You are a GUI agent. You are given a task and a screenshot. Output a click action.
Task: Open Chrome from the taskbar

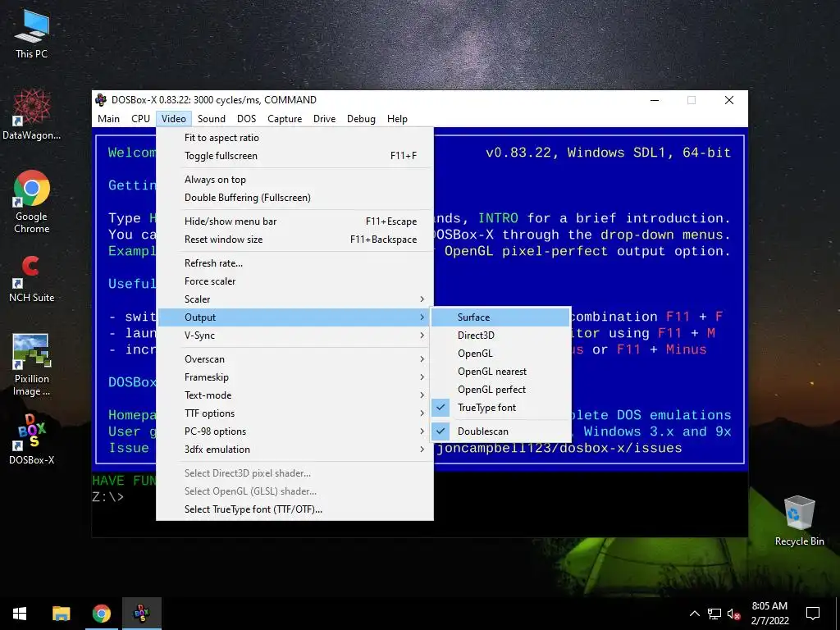101,614
